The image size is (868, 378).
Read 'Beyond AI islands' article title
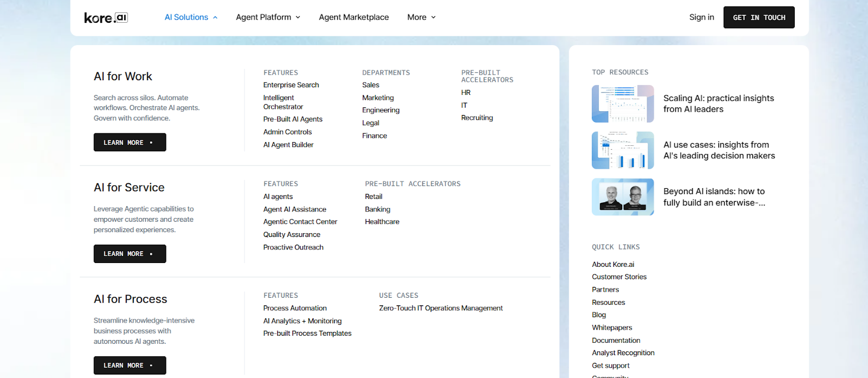pos(714,197)
